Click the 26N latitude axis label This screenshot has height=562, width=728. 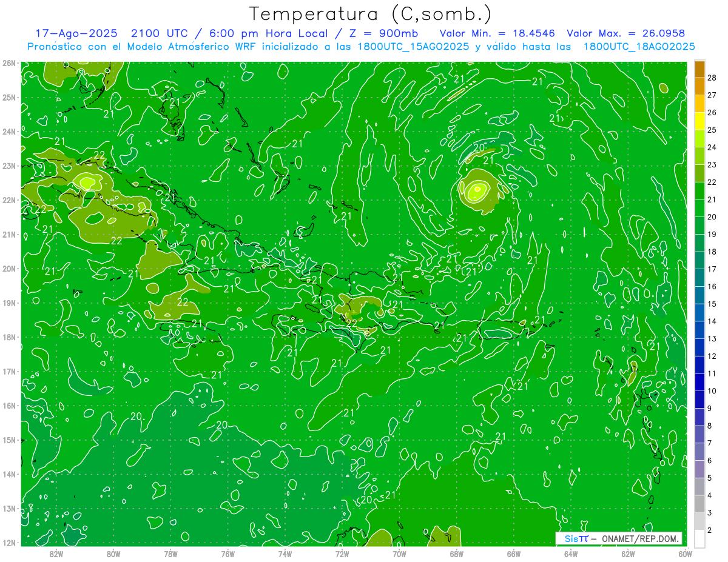tap(9, 63)
